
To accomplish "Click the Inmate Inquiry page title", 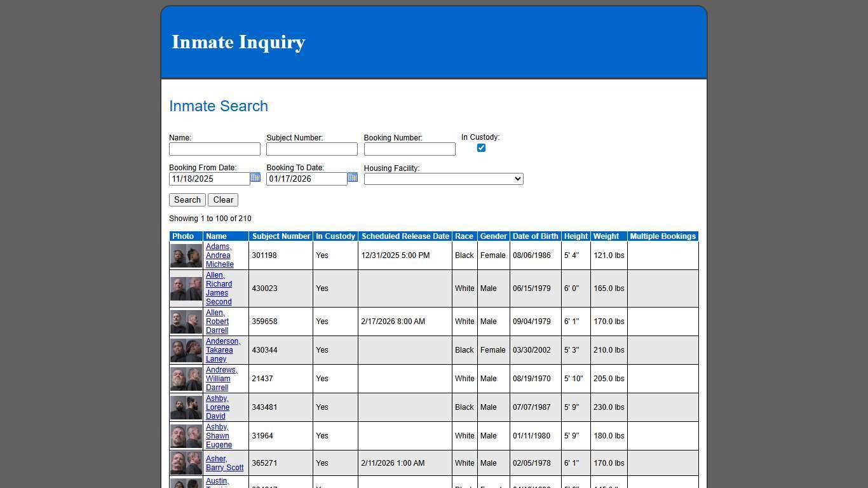I will (238, 42).
